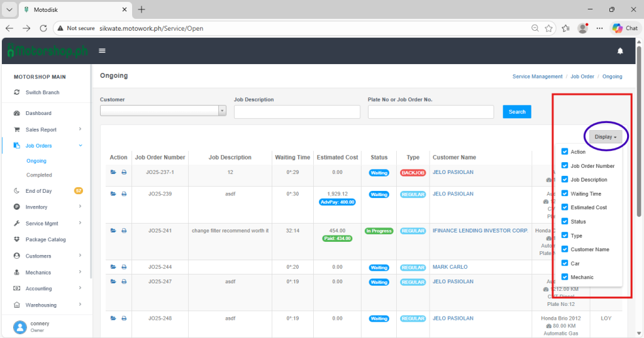Open print icon for job order JO25-237-1
644x338 pixels.
(x=124, y=172)
